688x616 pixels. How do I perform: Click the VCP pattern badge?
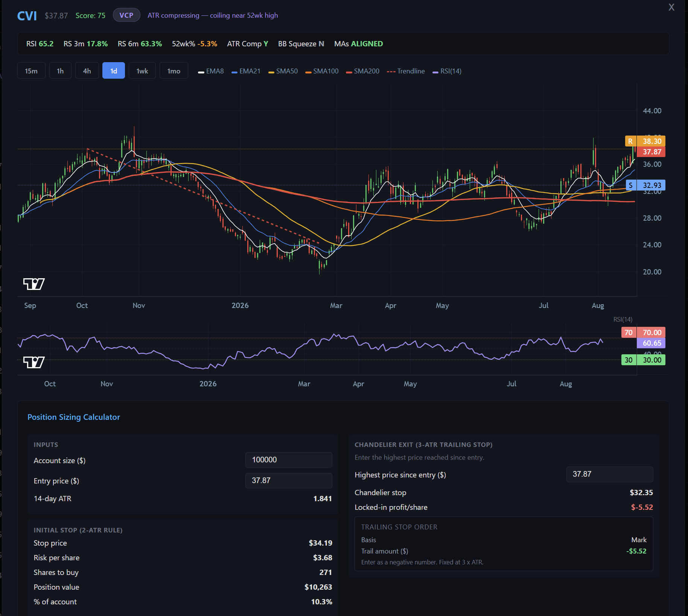(126, 15)
